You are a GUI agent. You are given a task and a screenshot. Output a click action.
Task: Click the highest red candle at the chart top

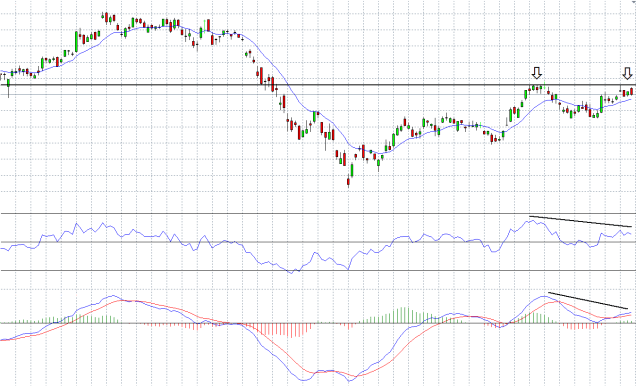[x=107, y=18]
